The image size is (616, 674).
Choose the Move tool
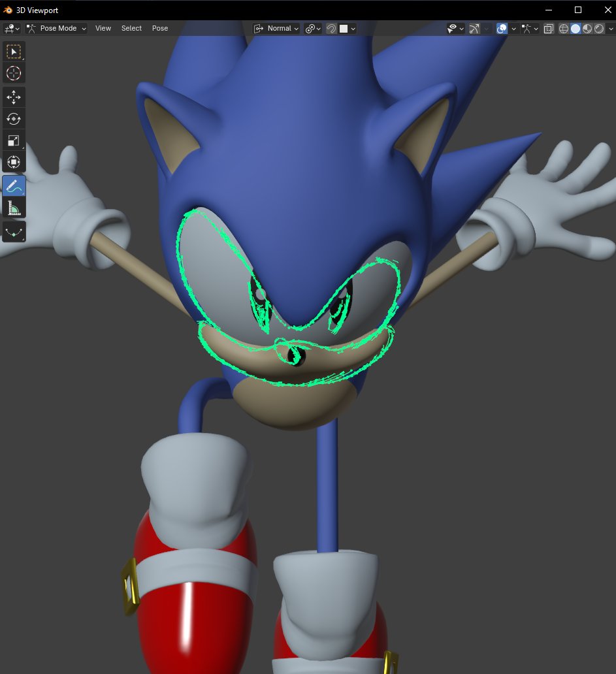tap(14, 97)
